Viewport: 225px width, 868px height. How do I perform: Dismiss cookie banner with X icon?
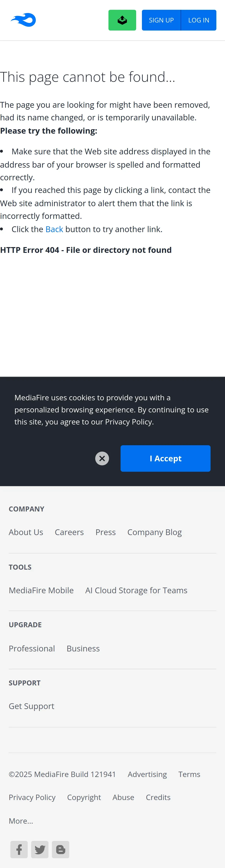click(102, 458)
